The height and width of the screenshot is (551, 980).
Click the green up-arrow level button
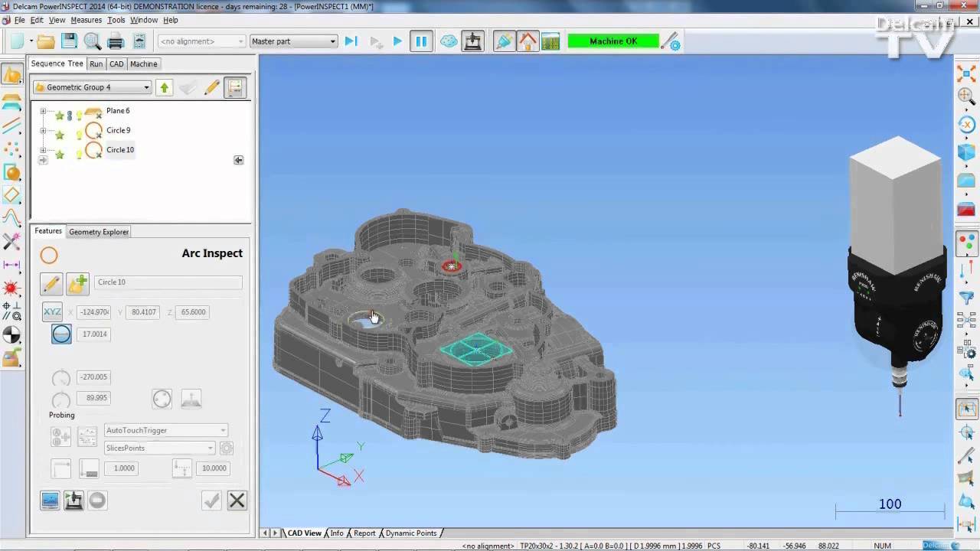164,87
